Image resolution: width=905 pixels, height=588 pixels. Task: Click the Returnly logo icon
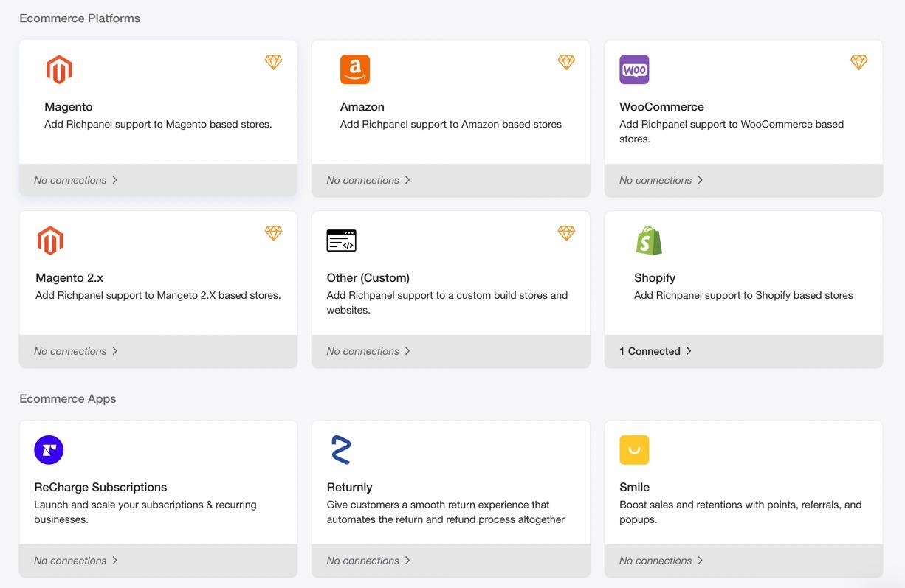point(341,450)
